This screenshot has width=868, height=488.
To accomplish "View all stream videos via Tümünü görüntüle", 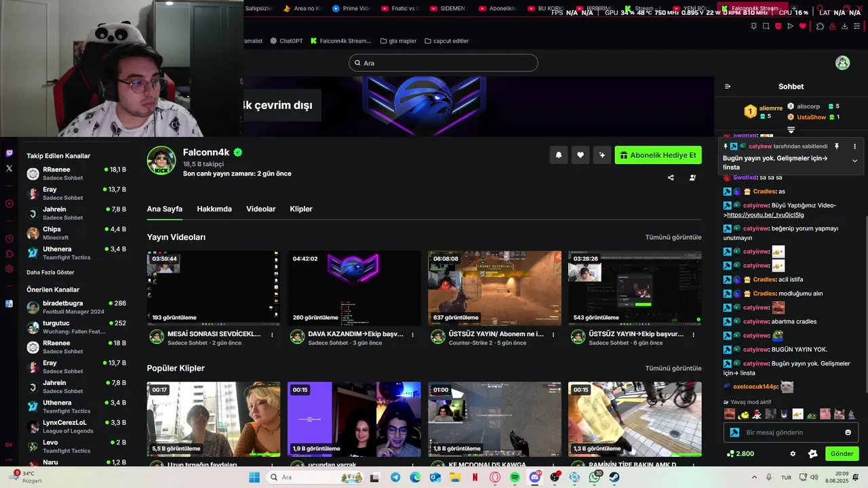I will click(673, 237).
